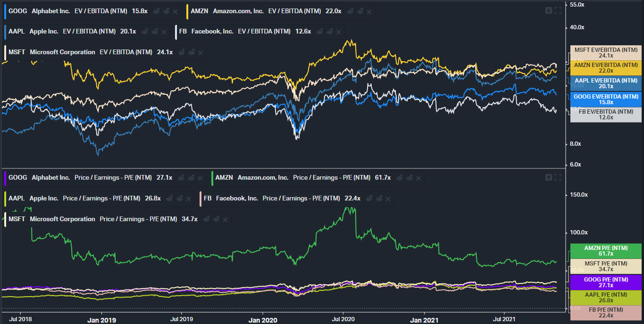Click the 'Microsoft Corporation' EV / EBITDA legend text
The width and height of the screenshot is (644, 324).
[63, 52]
